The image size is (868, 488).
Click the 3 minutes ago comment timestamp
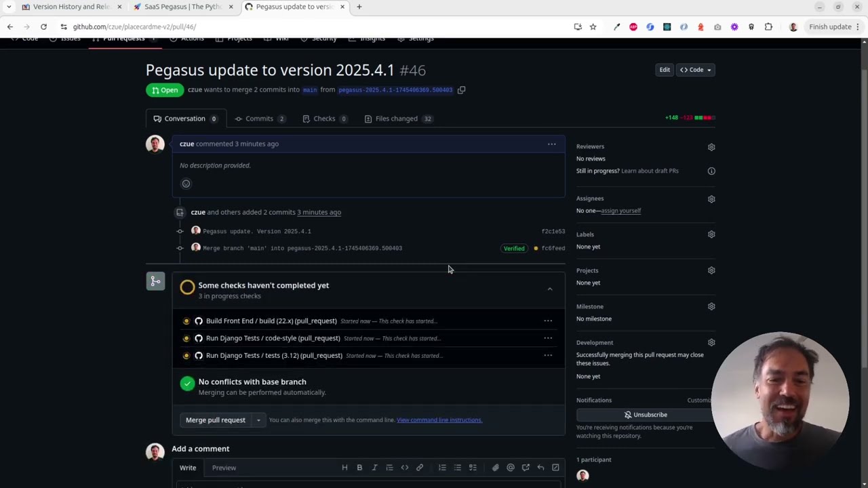click(256, 144)
